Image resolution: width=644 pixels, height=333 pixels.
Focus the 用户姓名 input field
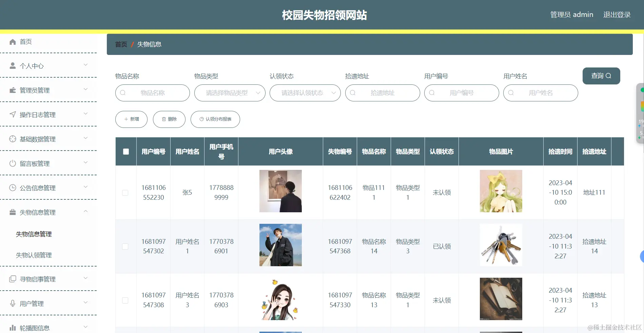(541, 93)
